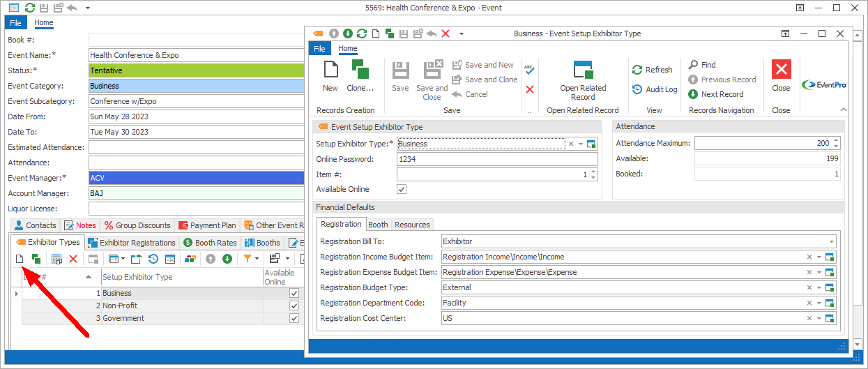Viewport: 868px width, 369px height.
Task: Click Refresh in the View ribbon group
Action: point(652,70)
